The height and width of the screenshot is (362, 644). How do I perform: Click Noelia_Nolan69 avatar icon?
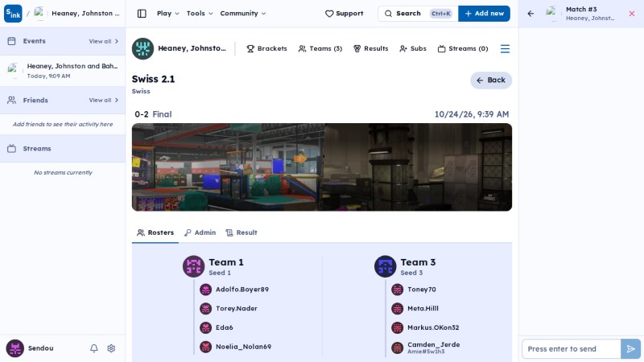pos(205,347)
